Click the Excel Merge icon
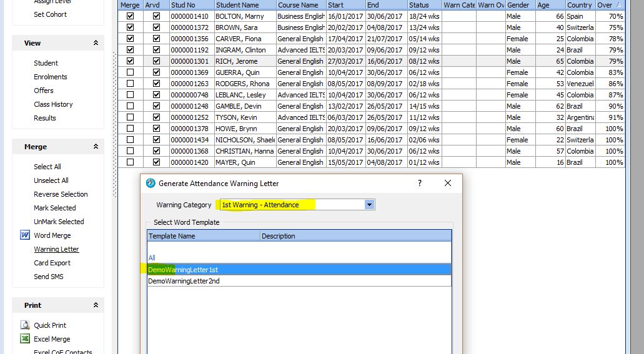 pos(25,339)
